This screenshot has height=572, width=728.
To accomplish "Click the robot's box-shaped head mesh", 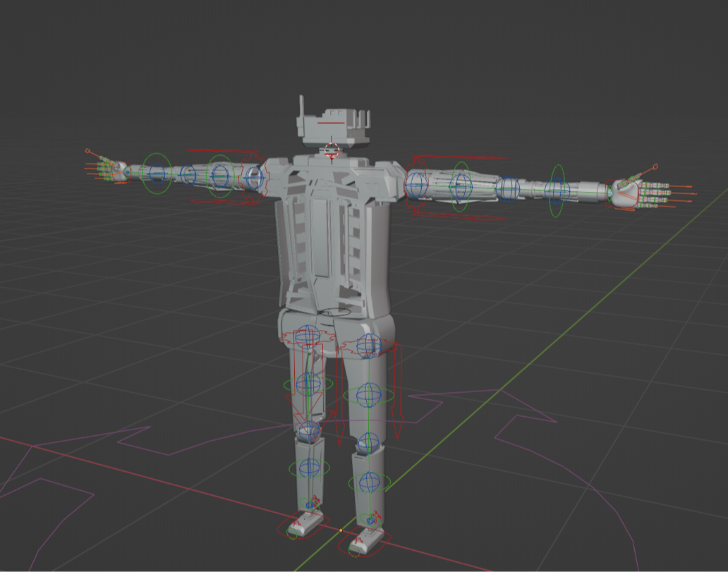I will (x=332, y=127).
